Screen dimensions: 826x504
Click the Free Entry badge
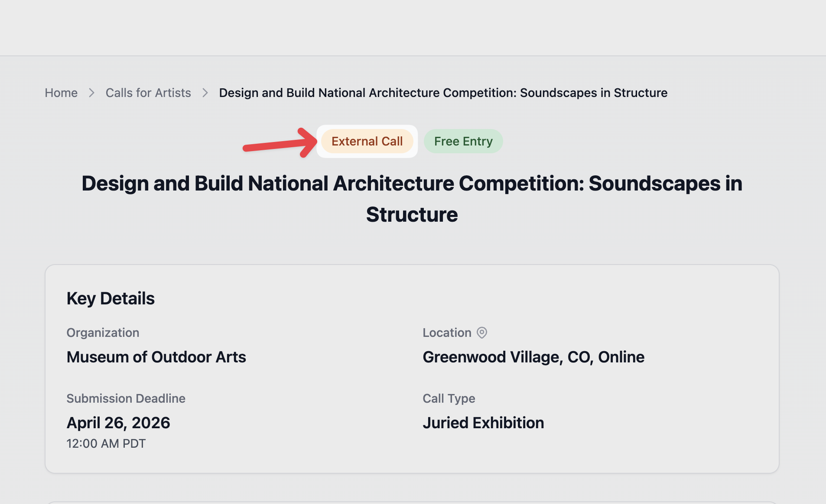(463, 142)
